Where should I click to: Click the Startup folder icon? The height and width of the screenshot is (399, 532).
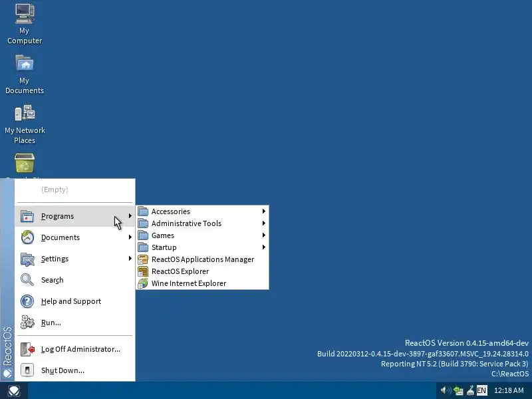[143, 247]
